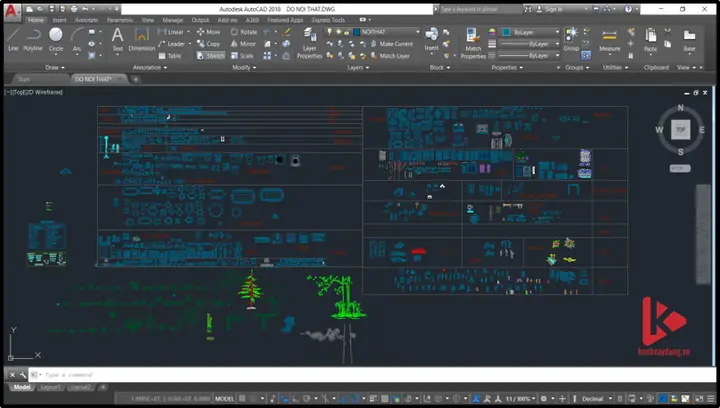Open the Linear dimension dropdown arrow
This screenshot has width=720, height=408.
point(189,32)
